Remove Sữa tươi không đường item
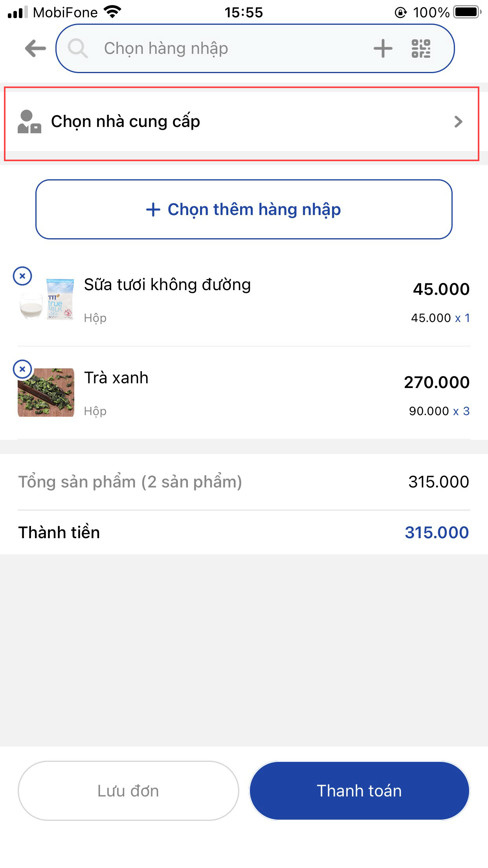Screen dimensions: 488x868 22,276
